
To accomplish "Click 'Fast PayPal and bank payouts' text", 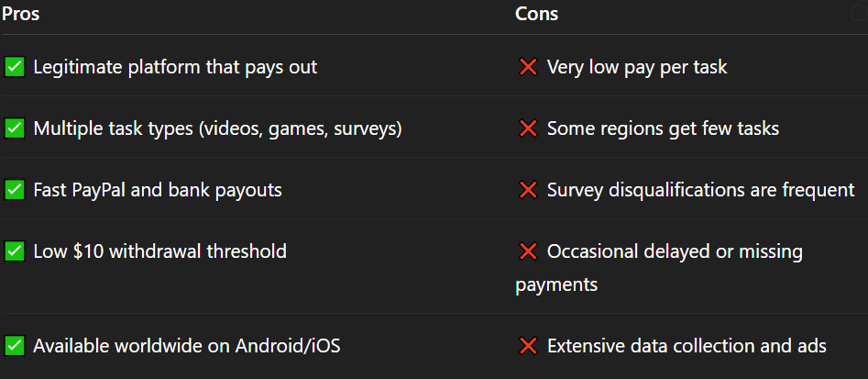I will (x=158, y=191).
